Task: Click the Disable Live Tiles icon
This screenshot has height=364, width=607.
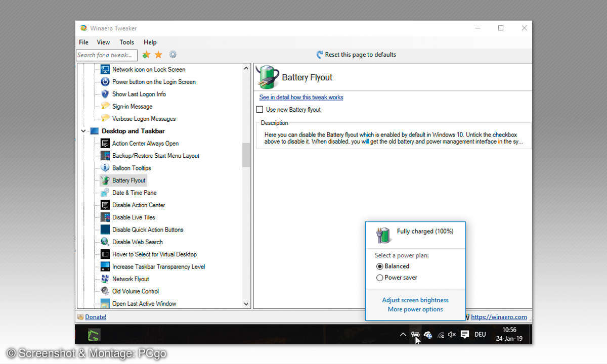Action: coord(105,217)
